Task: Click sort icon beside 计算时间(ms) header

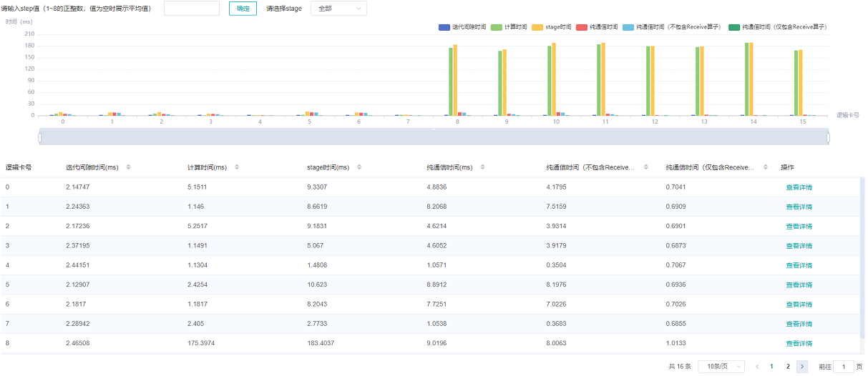Action: (237, 167)
